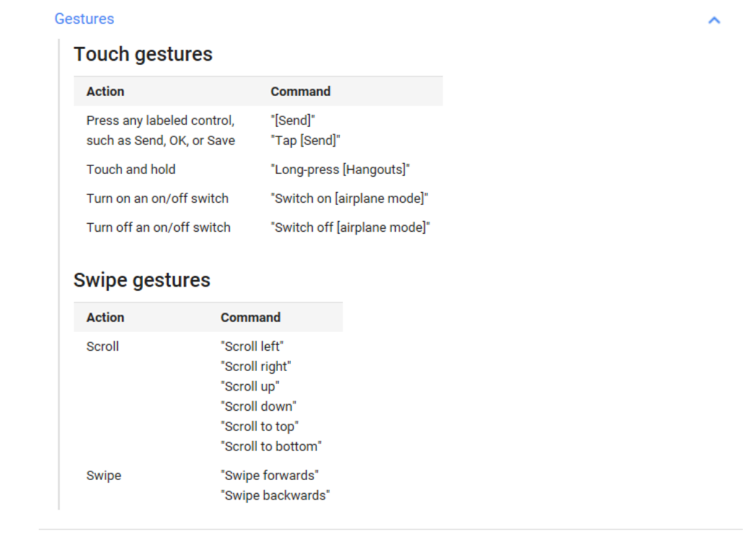This screenshot has width=756, height=550.
Task: Click the "Tap [Send]" command text
Action: (305, 141)
